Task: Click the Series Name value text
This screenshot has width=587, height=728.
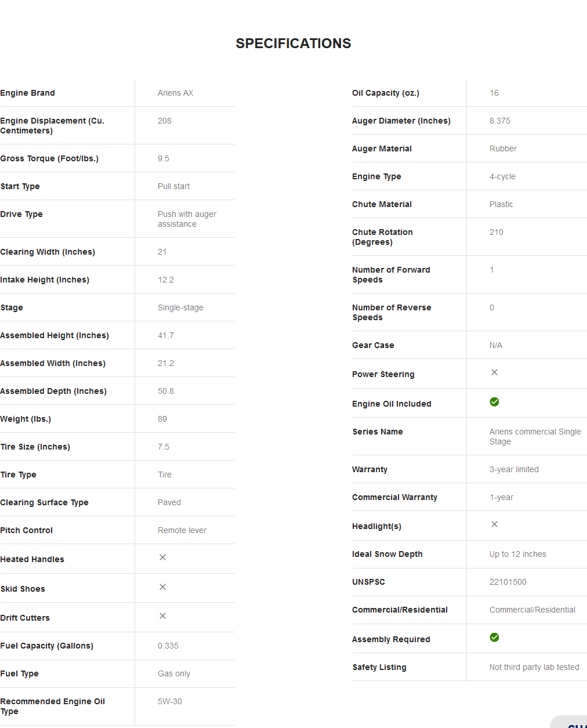Action: [535, 436]
